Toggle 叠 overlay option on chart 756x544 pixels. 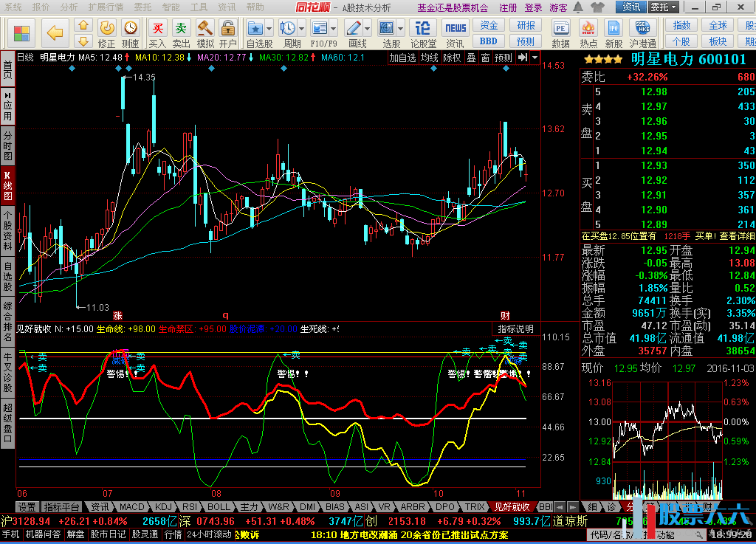472,58
